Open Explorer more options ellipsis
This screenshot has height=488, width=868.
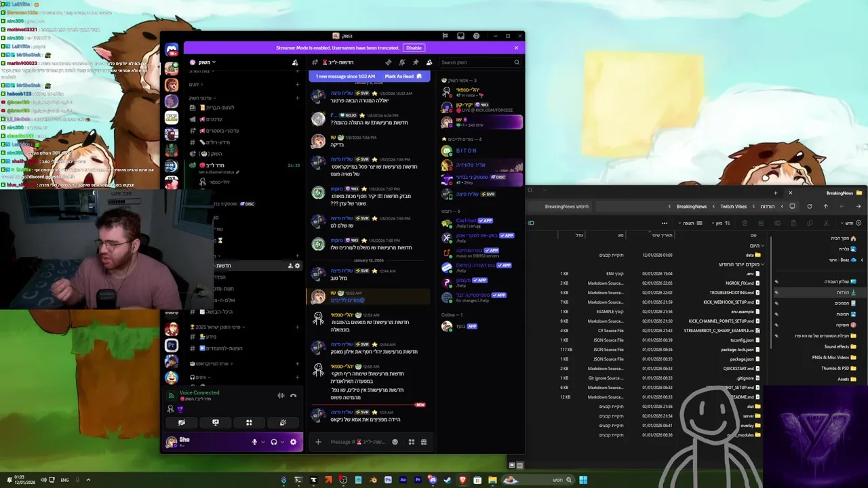[665, 223]
